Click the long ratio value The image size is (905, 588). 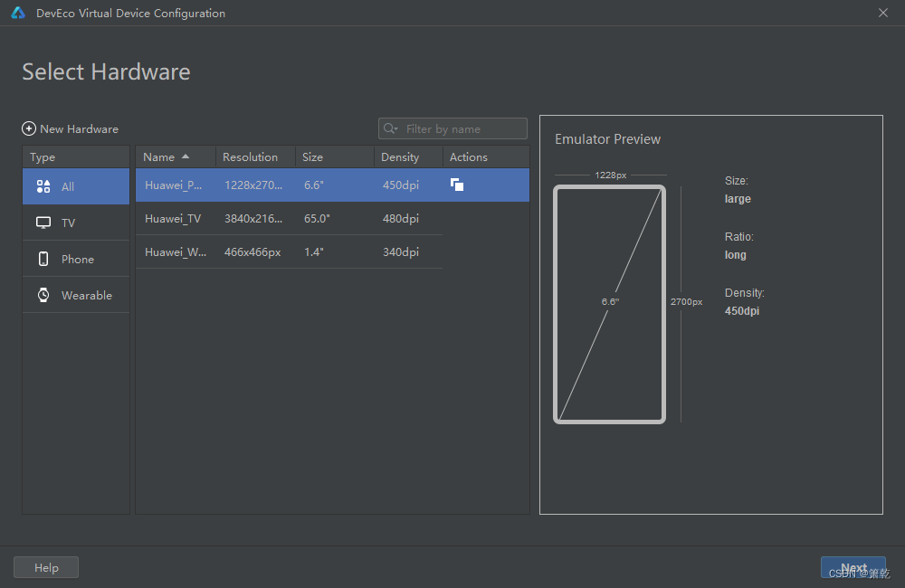pyautogui.click(x=735, y=255)
